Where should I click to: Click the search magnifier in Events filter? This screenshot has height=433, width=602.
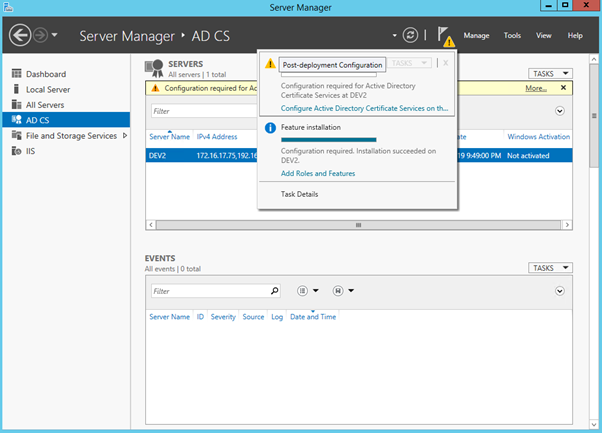[x=275, y=291]
